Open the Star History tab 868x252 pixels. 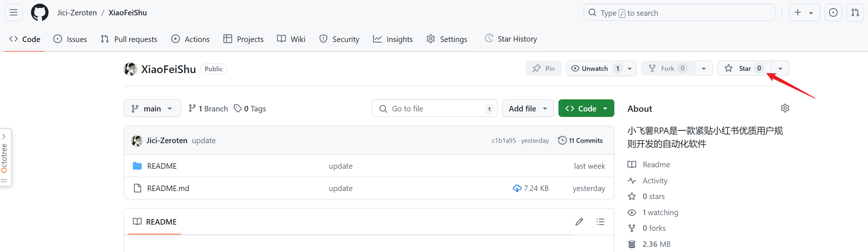pyautogui.click(x=511, y=39)
